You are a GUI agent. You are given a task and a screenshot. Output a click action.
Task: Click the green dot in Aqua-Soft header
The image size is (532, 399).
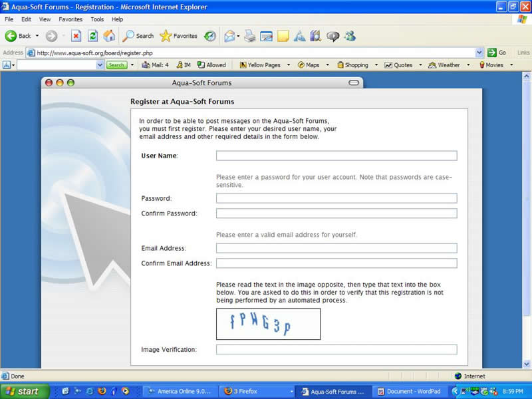pyautogui.click(x=70, y=82)
